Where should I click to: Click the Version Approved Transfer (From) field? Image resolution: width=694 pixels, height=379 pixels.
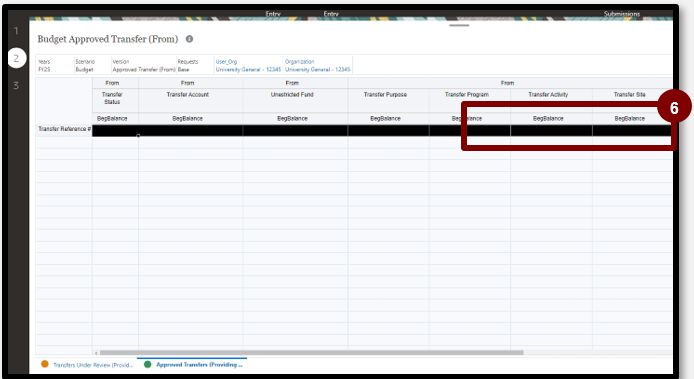(143, 66)
